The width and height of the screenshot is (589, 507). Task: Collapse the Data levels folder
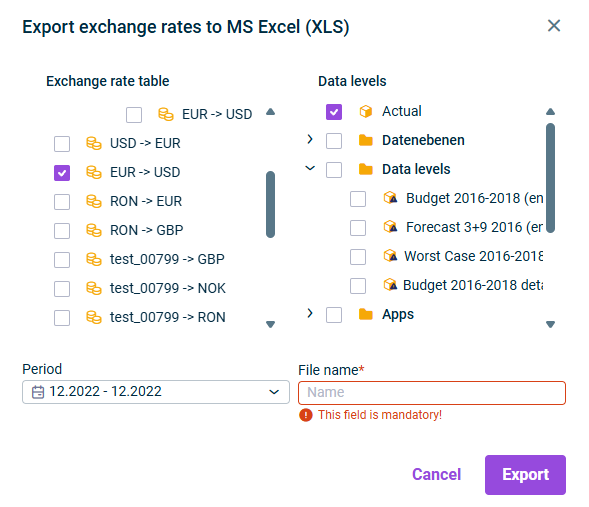(x=310, y=168)
